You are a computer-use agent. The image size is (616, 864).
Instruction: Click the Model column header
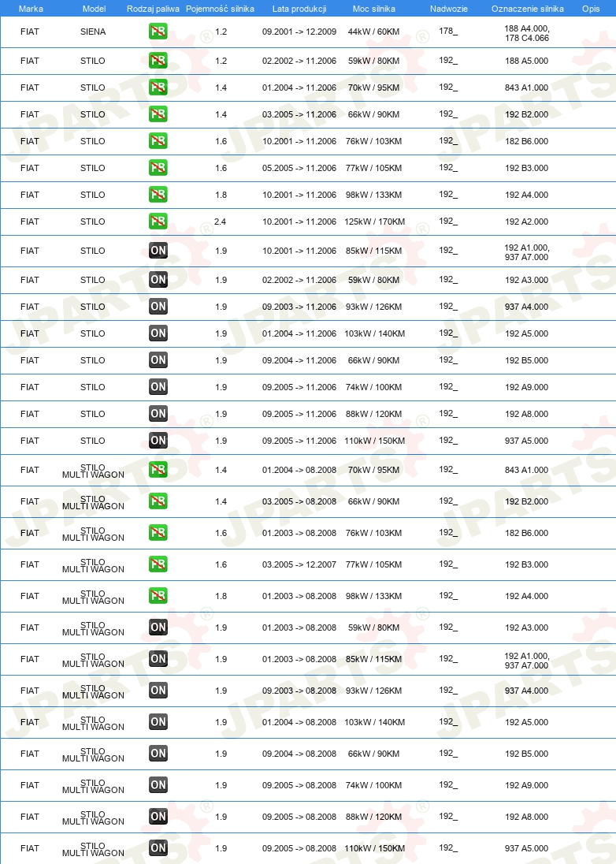click(x=94, y=9)
